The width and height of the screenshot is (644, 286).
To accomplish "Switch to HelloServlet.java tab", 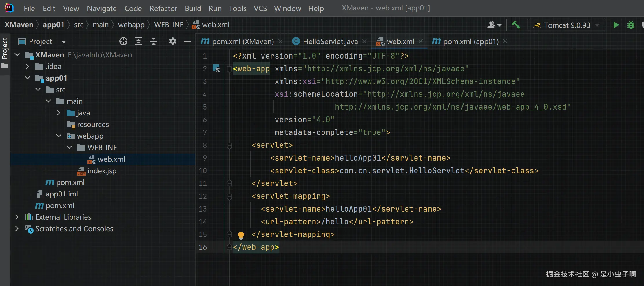I will (x=330, y=41).
